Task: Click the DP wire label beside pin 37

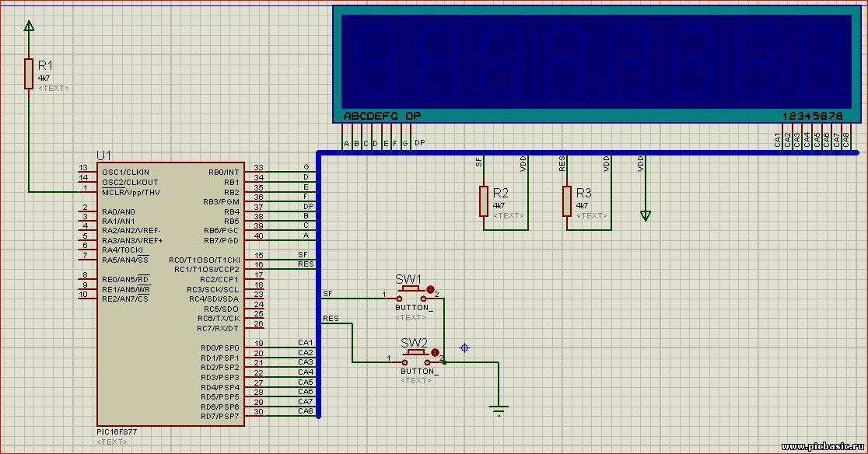Action: click(x=308, y=206)
